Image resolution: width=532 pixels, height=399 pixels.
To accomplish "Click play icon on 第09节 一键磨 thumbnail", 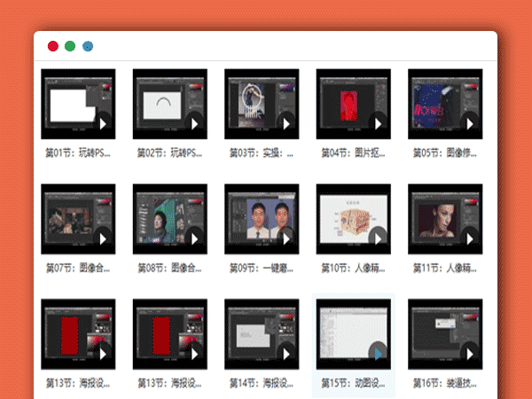I will tap(286, 239).
